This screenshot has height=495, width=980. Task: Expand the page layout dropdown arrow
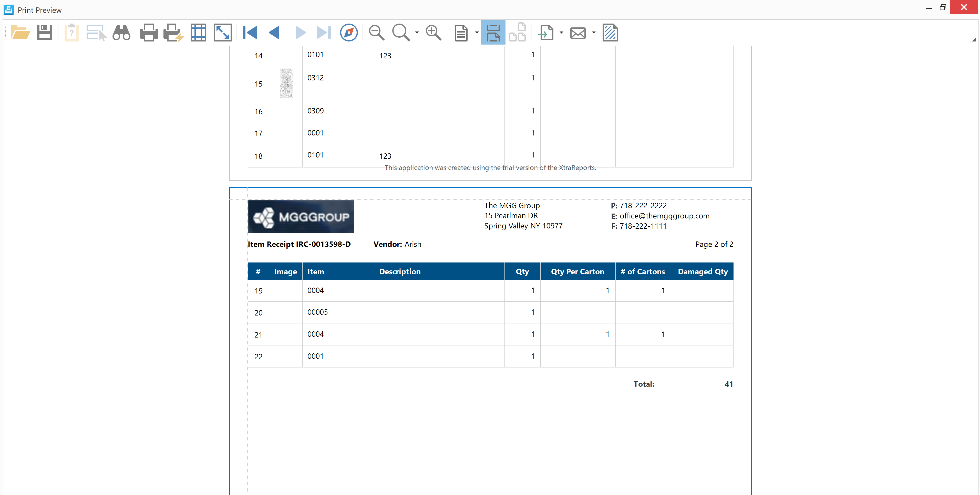[x=477, y=33]
